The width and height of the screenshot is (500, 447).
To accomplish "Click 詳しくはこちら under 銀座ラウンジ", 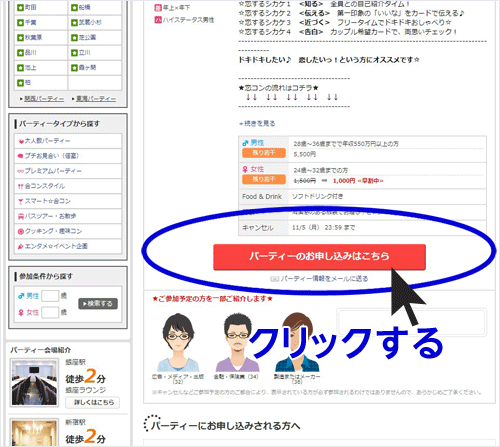I will coord(93,403).
